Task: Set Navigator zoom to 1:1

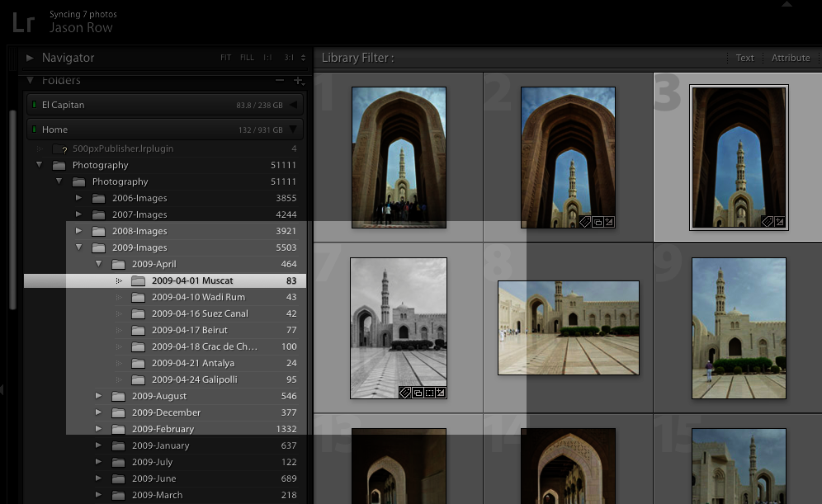Action: (267, 58)
